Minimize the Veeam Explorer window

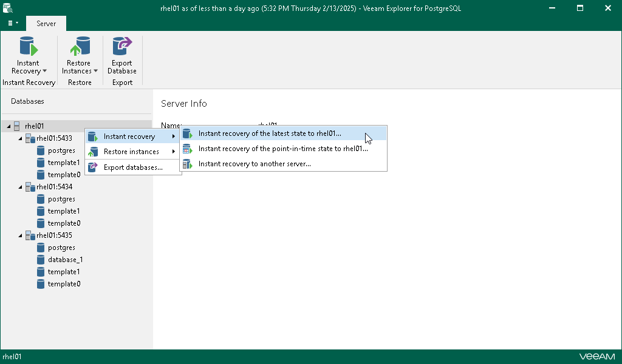point(552,8)
